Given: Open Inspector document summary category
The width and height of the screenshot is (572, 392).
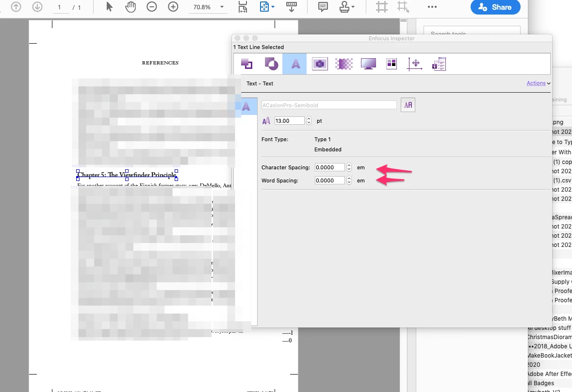Looking at the screenshot, I should 439,64.
